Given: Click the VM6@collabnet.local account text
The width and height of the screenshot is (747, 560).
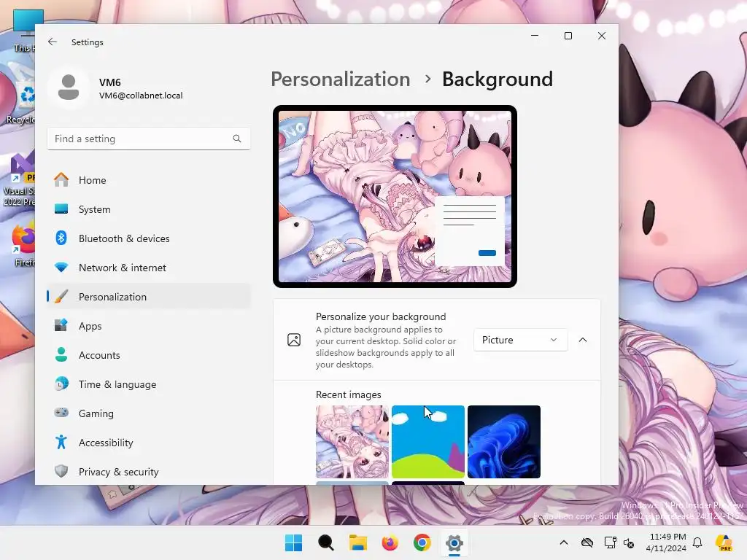Looking at the screenshot, I should tap(141, 96).
